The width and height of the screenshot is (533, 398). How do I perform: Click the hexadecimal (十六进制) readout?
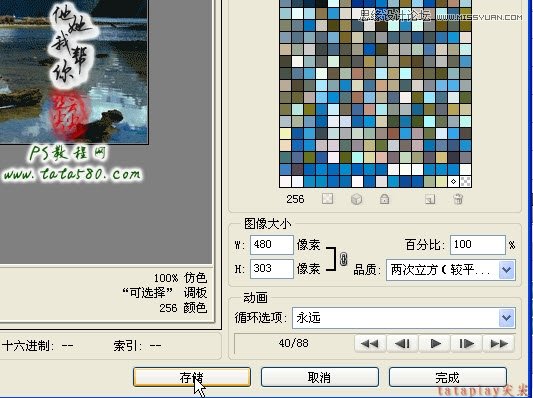point(37,346)
